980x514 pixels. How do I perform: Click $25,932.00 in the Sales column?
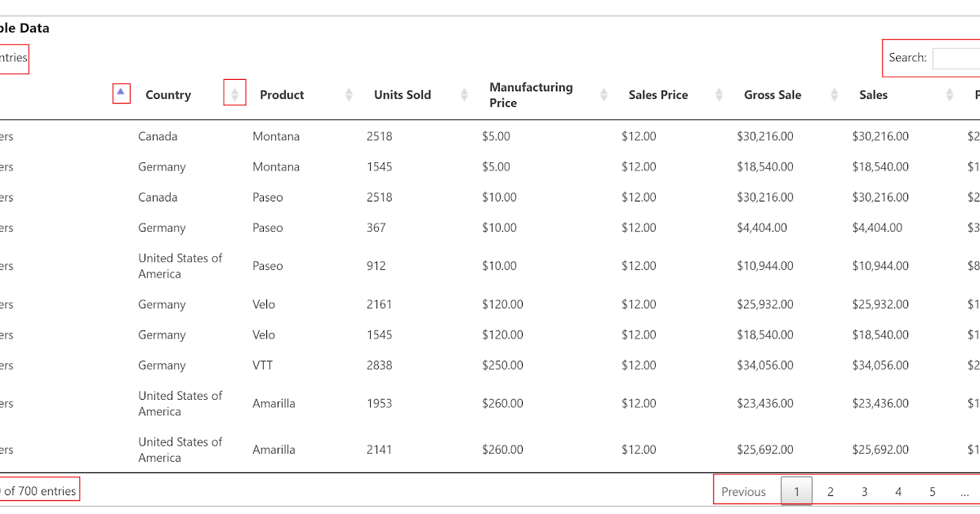point(880,304)
